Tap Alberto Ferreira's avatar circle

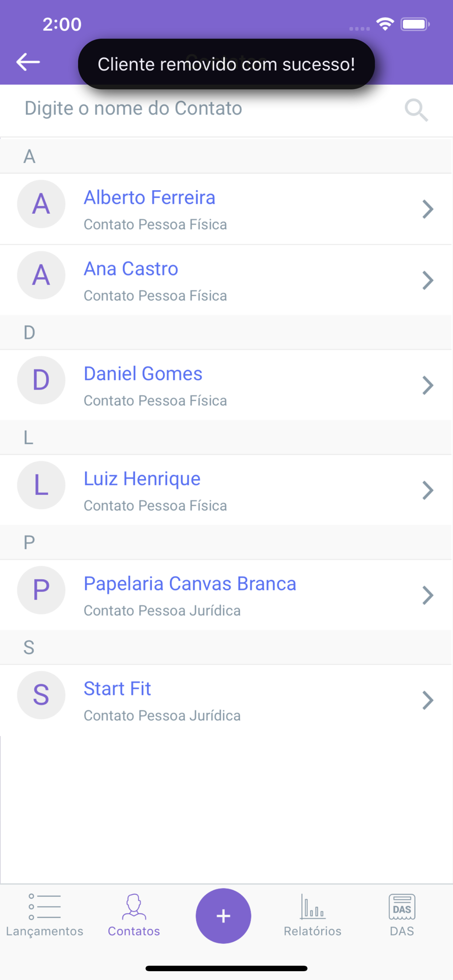pyautogui.click(x=41, y=204)
